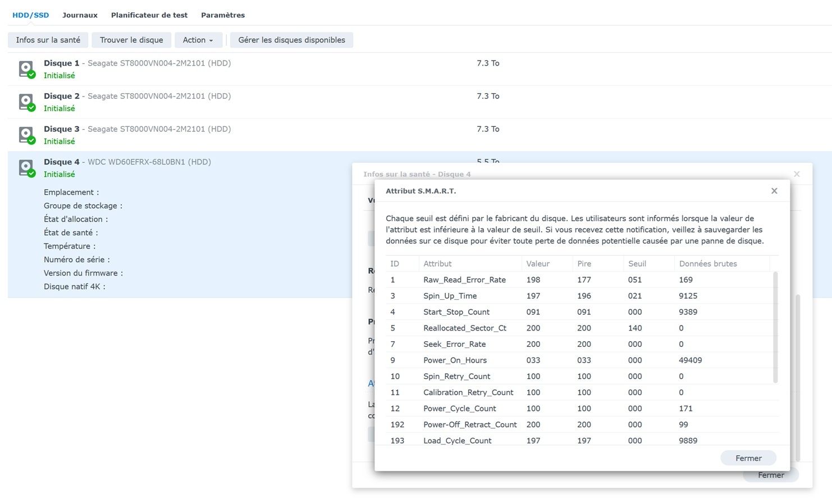Select the Raw_Read_Error_Rate row
This screenshot has height=504, width=832.
[579, 280]
